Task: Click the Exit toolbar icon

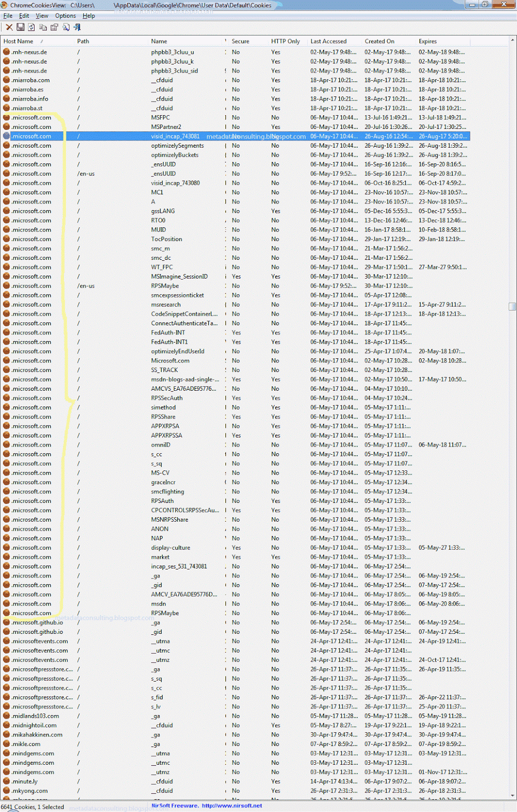Action: [x=77, y=27]
